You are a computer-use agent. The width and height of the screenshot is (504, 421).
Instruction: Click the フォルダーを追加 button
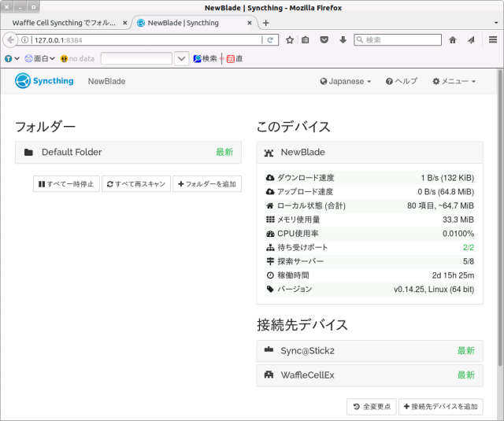207,183
